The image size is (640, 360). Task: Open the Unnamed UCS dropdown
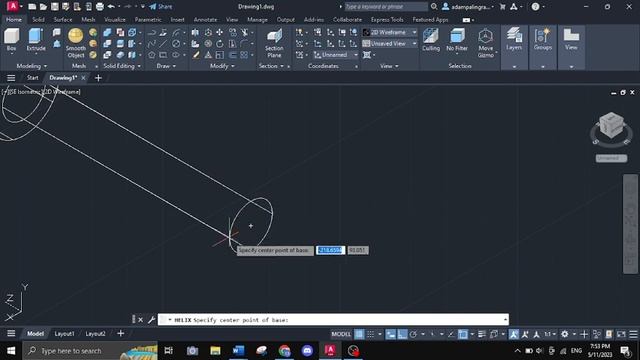tap(336, 55)
